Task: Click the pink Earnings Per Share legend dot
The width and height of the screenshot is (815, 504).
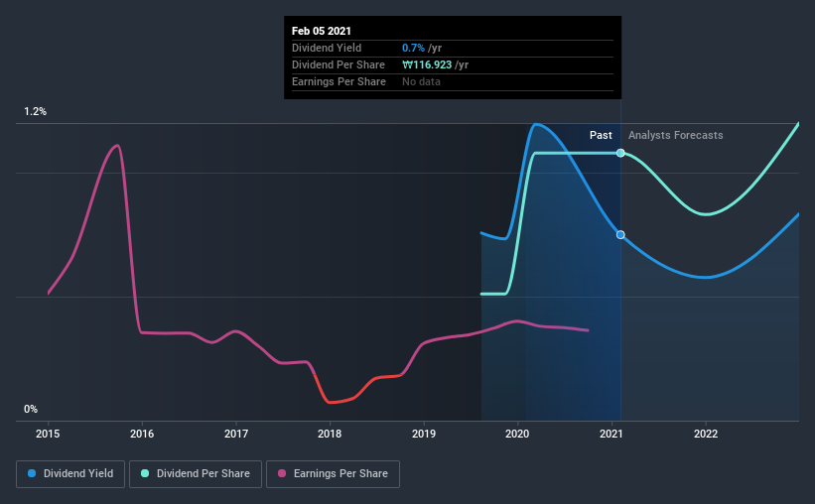Action: click(282, 473)
